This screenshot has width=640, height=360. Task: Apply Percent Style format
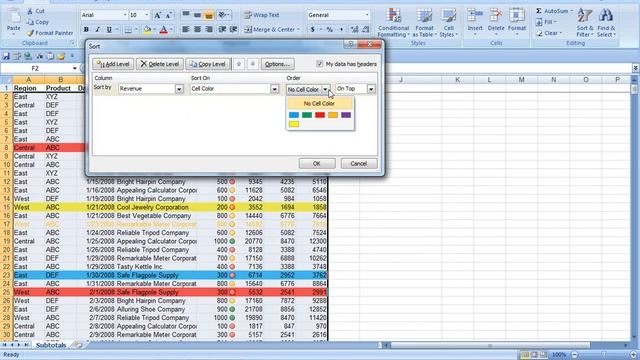tap(330, 29)
